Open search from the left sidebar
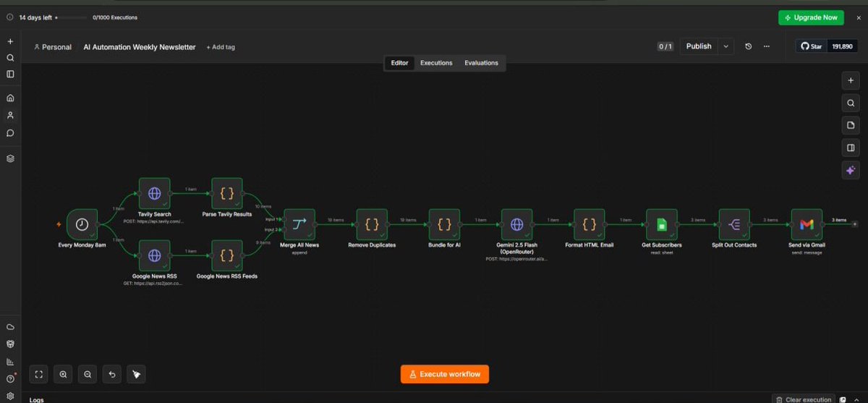Screen dimensions: 868x403 (10, 58)
